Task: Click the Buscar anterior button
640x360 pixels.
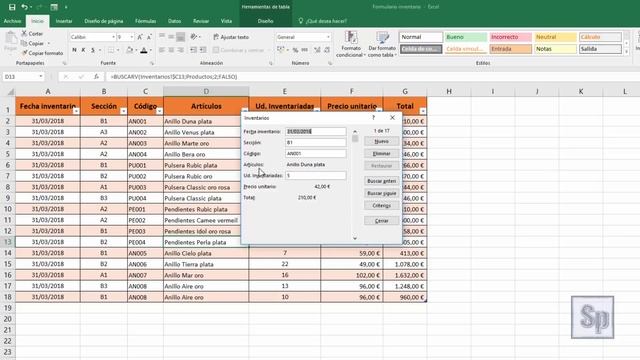Action: (x=381, y=181)
